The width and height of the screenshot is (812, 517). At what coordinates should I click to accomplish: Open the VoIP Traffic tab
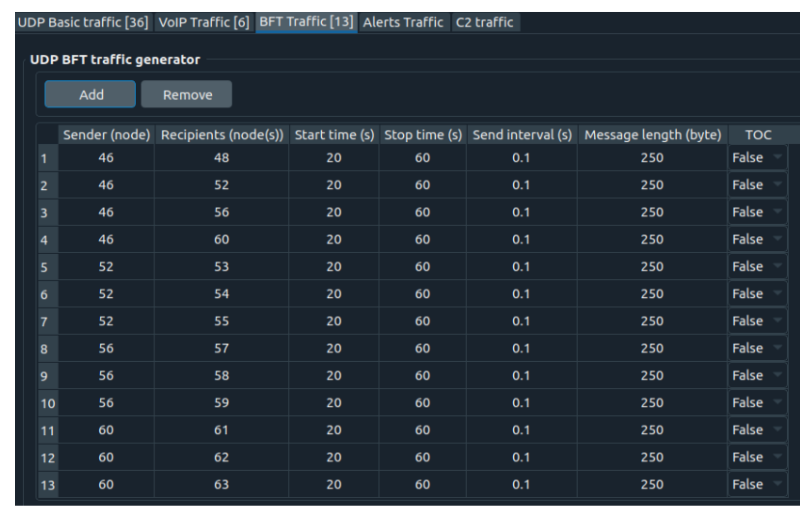[x=204, y=22]
